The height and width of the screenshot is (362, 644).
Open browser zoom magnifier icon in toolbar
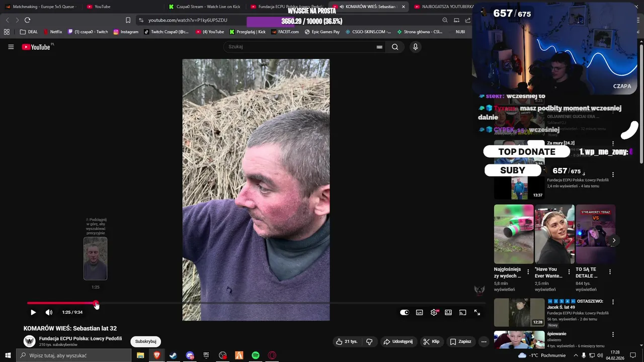coord(445,20)
